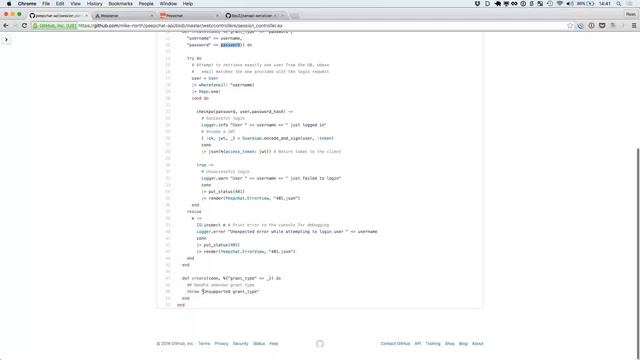
Task: Click the GitHub Octocat logo in footer
Action: click(x=320, y=344)
